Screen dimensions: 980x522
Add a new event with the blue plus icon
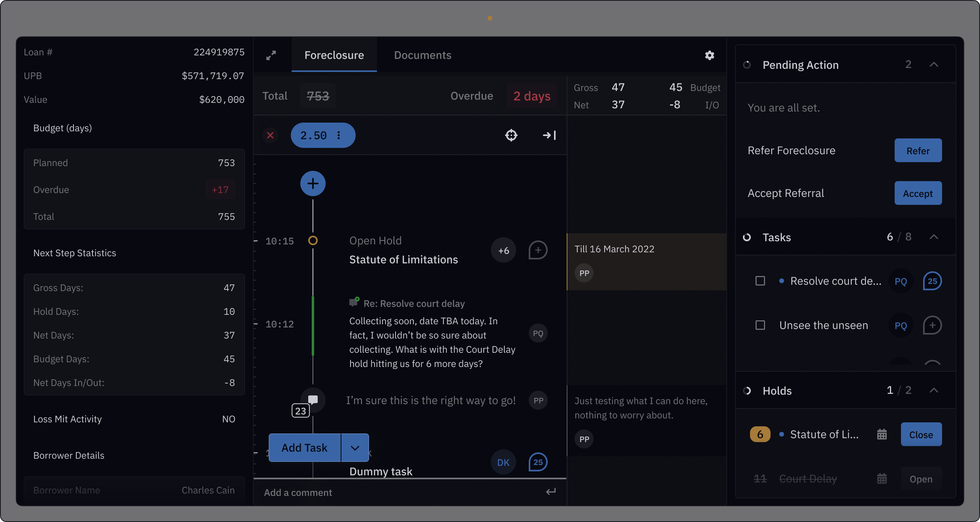click(313, 183)
